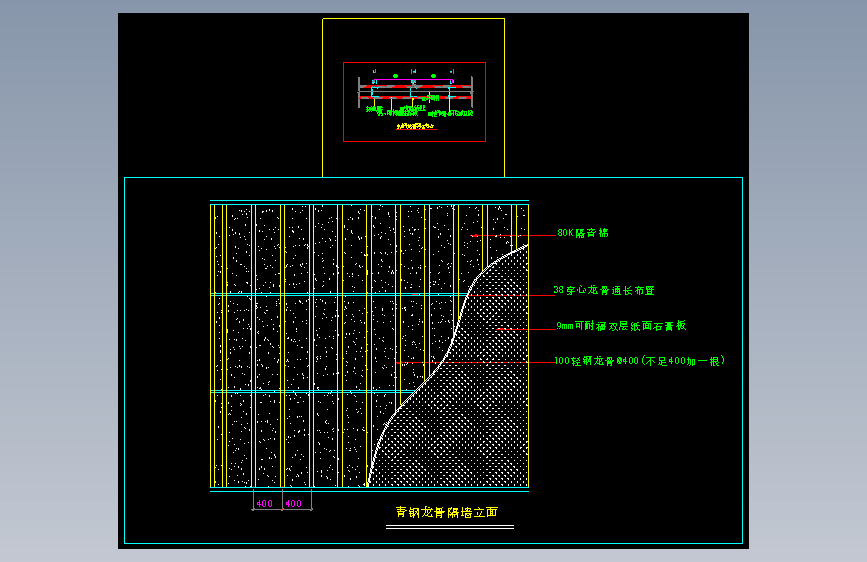The height and width of the screenshot is (562, 867).
Task: Open the red-framed section detail thumbnail
Action: tap(415, 102)
